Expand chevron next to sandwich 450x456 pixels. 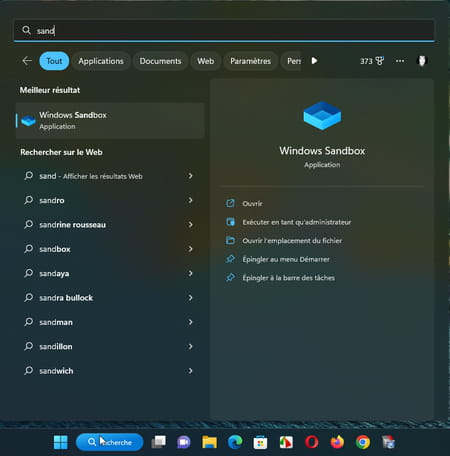[x=190, y=371]
